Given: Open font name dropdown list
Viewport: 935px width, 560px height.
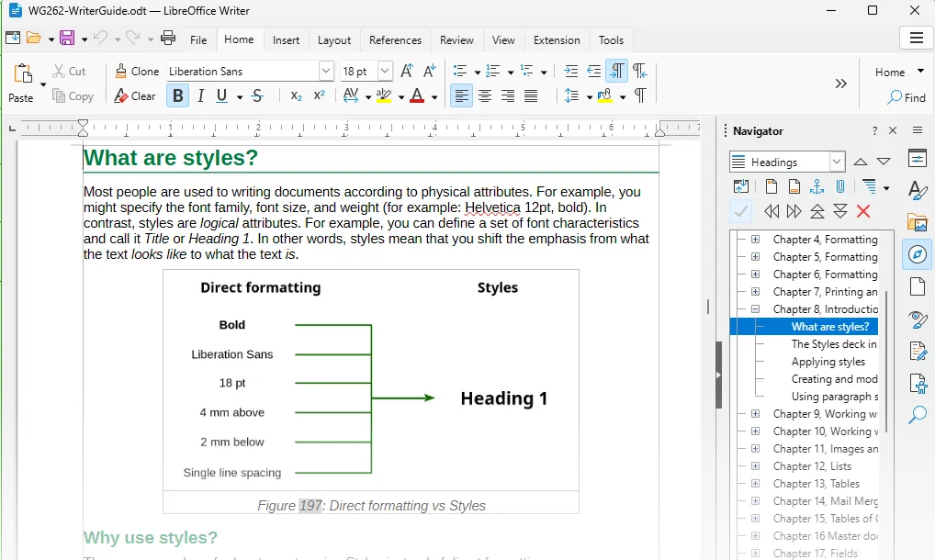Looking at the screenshot, I should pos(325,71).
